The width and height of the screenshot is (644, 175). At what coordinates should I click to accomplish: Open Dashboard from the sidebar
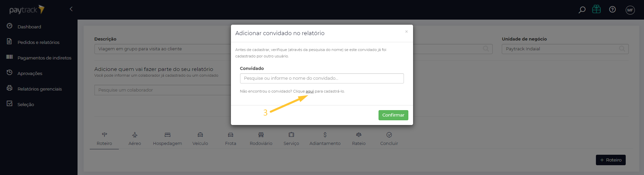[29, 27]
